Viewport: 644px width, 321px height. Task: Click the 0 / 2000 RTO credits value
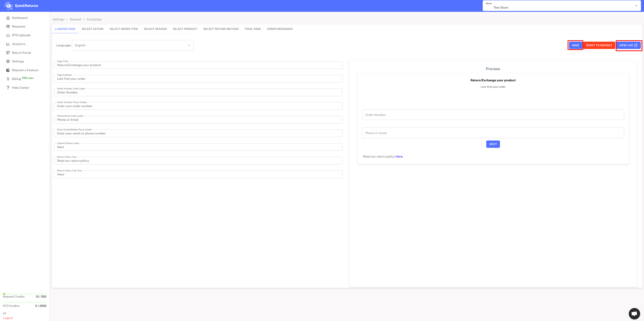(41, 306)
